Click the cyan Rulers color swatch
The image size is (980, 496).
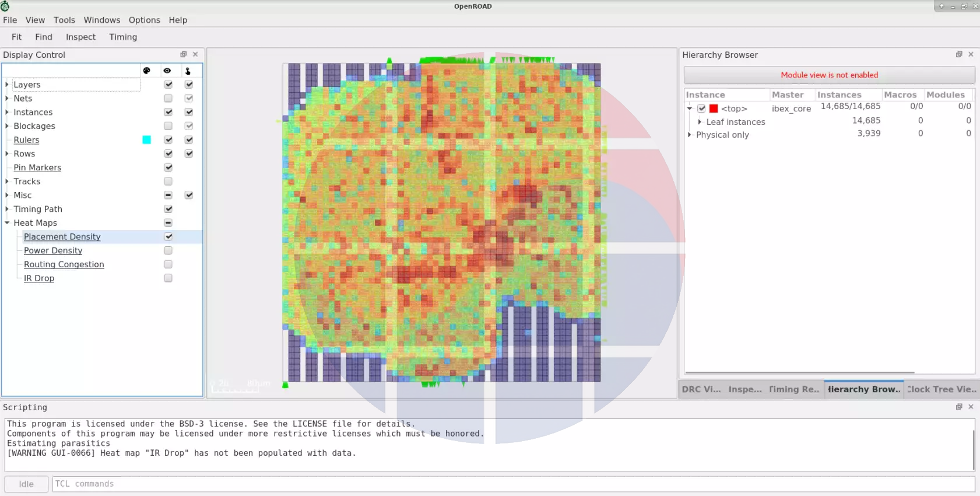147,139
